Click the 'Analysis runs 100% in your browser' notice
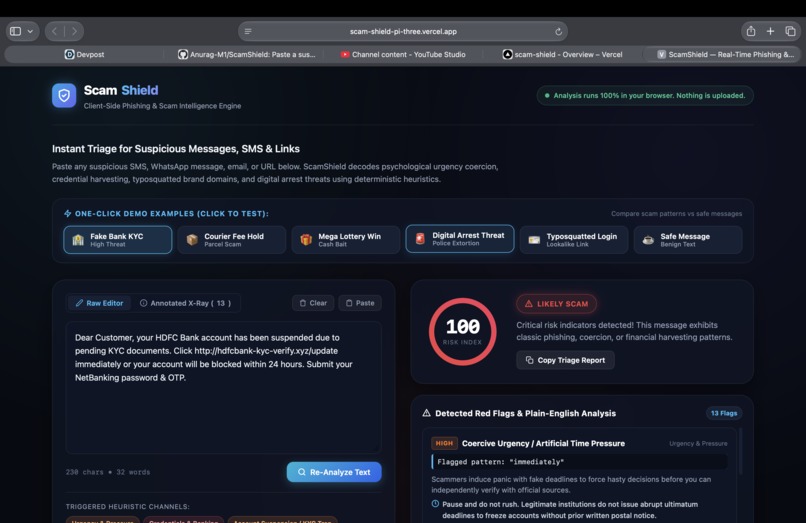Viewport: 806px width, 523px height. [x=645, y=96]
